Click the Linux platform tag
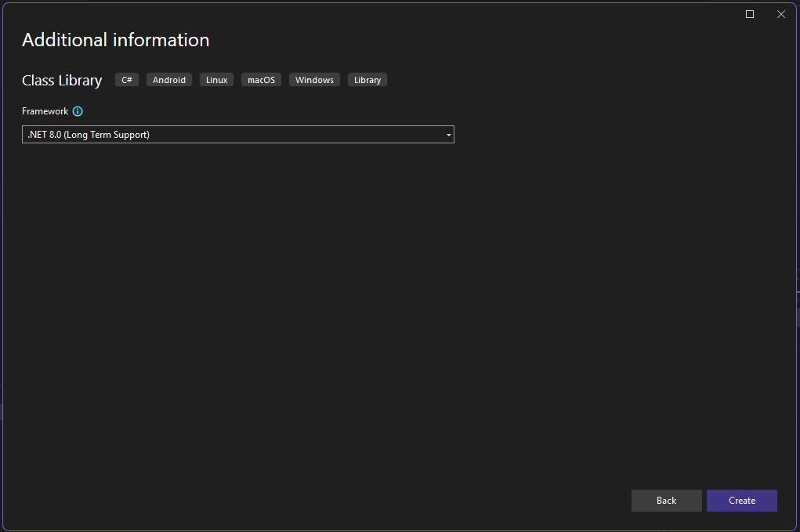Image resolution: width=800 pixels, height=532 pixels. (216, 80)
